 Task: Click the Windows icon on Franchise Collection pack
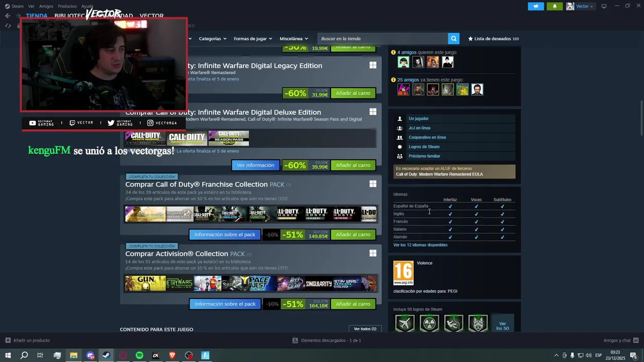point(373,184)
